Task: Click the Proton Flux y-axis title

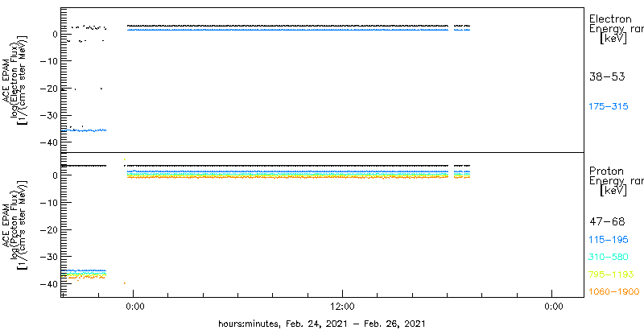Action: pyautogui.click(x=17, y=225)
